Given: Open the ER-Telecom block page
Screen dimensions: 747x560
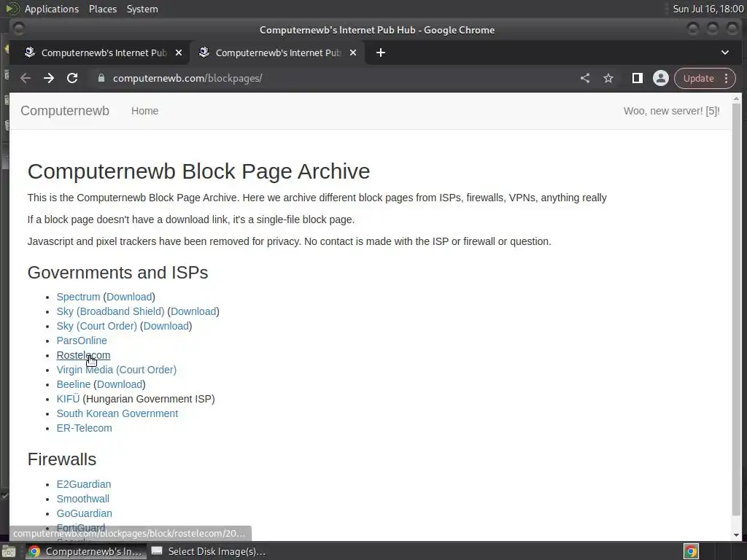Looking at the screenshot, I should [x=85, y=428].
